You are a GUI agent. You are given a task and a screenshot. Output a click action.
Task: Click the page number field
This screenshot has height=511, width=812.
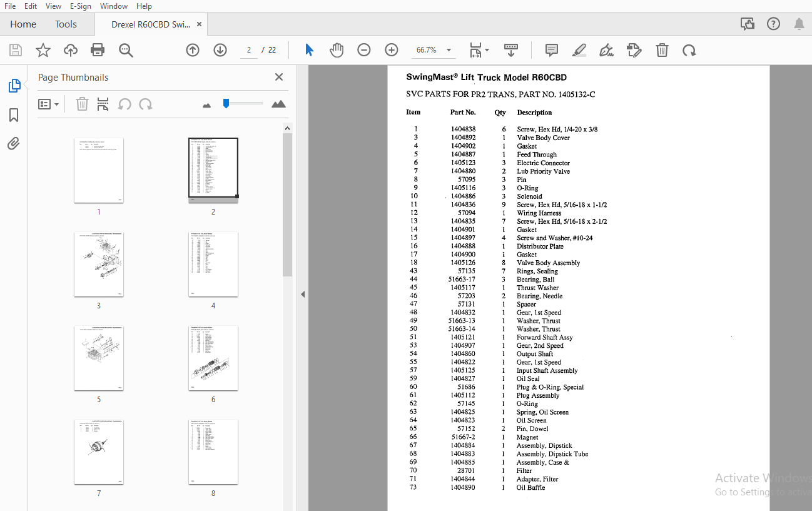pyautogui.click(x=248, y=50)
